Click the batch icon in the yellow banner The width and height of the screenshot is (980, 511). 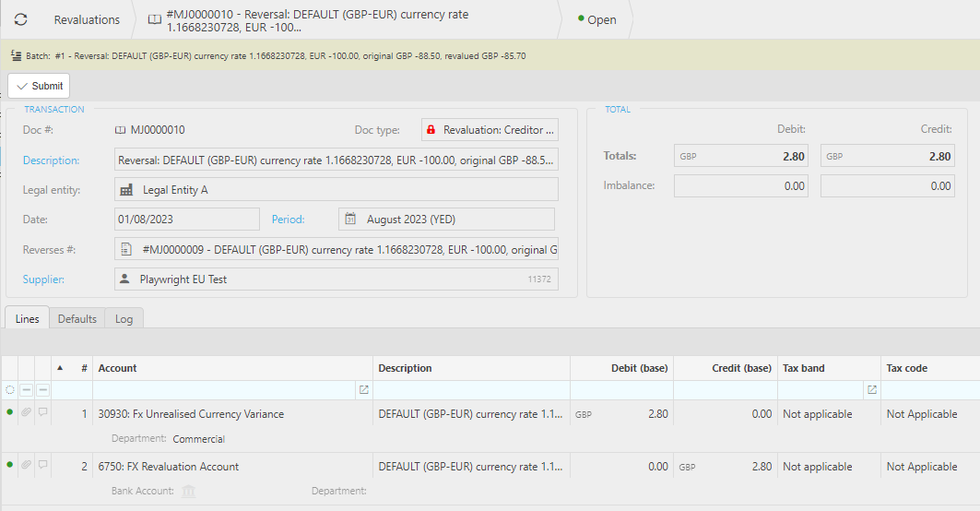[17, 55]
